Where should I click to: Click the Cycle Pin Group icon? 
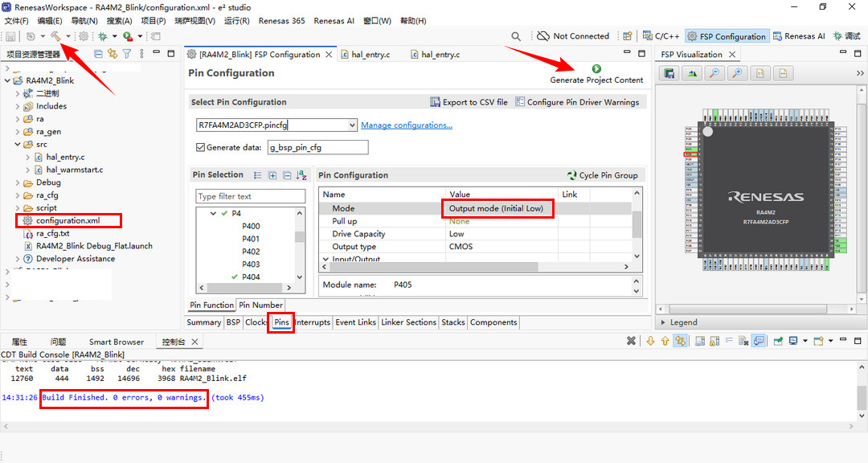572,175
